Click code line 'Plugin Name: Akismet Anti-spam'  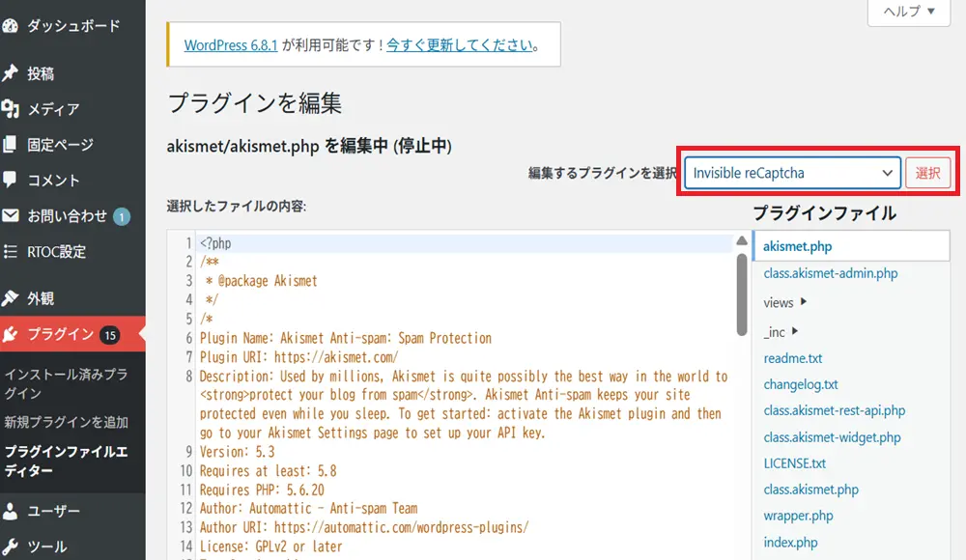click(345, 338)
